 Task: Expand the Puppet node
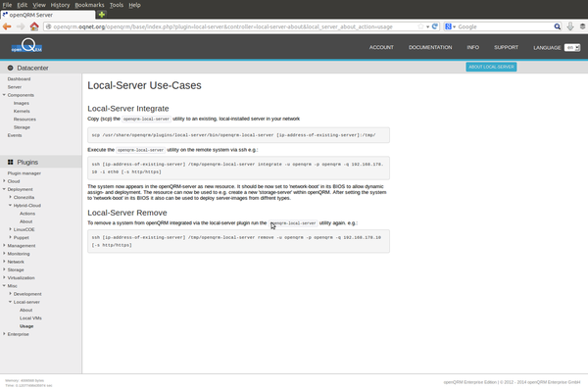pyautogui.click(x=10, y=237)
